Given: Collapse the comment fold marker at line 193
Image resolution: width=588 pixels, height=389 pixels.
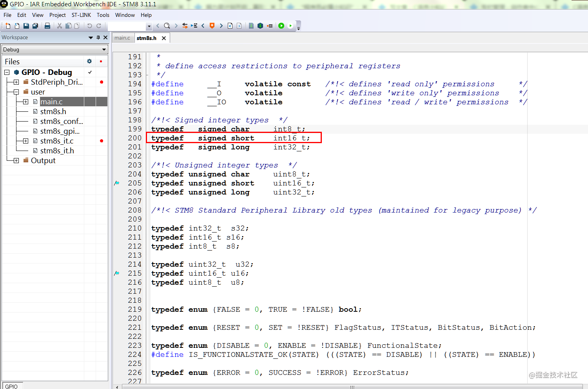Looking at the screenshot, I should pos(147,75).
